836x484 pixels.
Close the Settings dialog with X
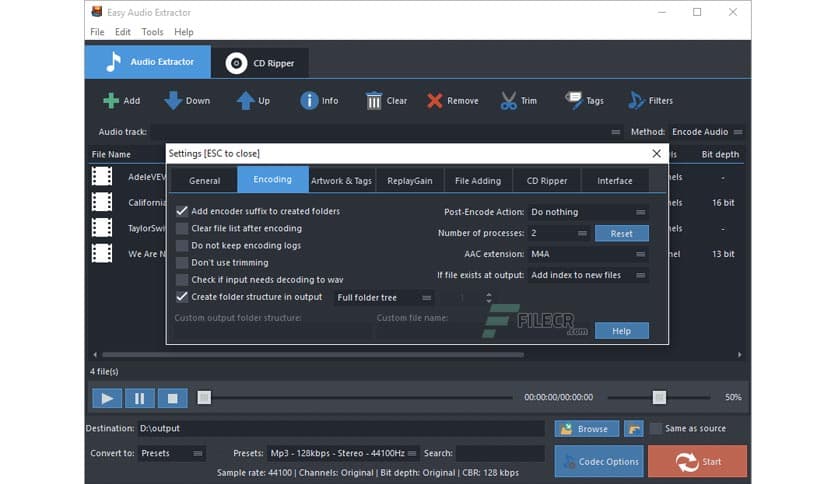(656, 154)
